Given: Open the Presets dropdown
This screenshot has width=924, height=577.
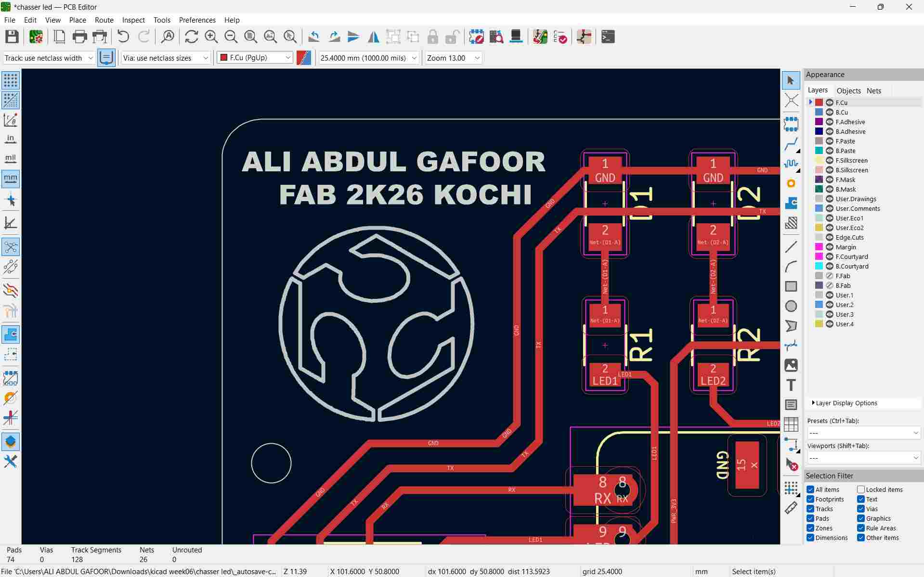Looking at the screenshot, I should click(864, 433).
